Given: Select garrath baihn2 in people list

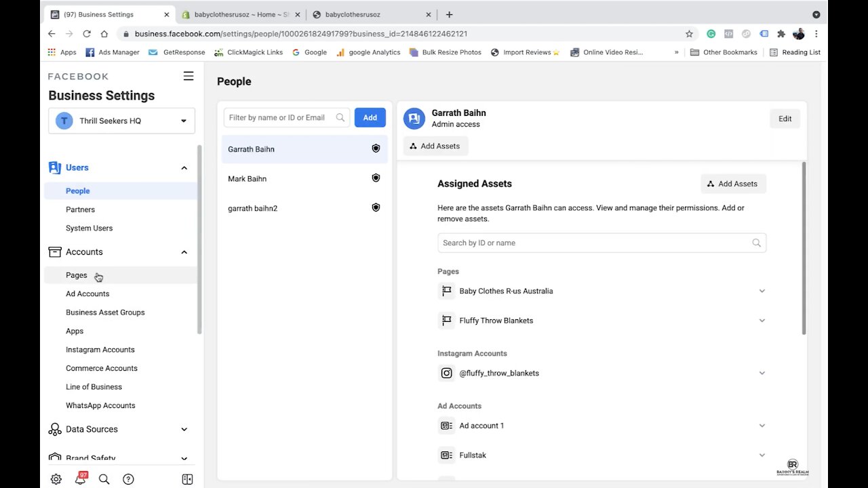Looking at the screenshot, I should (304, 208).
